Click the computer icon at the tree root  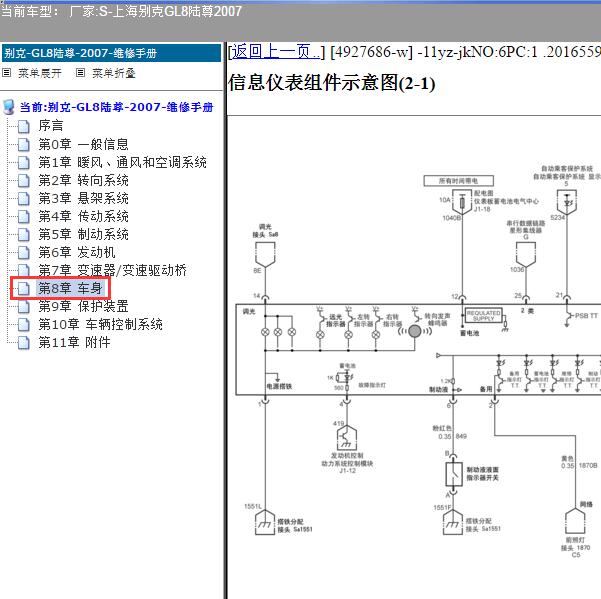click(8, 107)
